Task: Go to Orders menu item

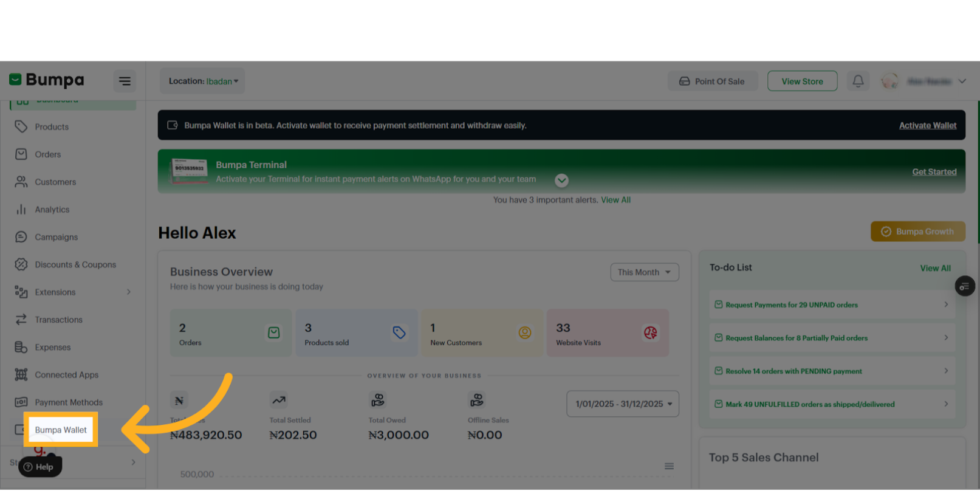Action: [x=48, y=154]
